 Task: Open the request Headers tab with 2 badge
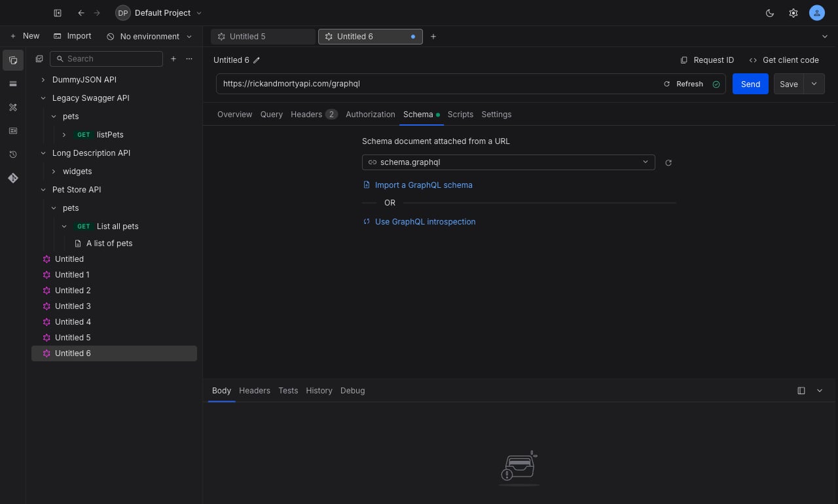point(314,115)
